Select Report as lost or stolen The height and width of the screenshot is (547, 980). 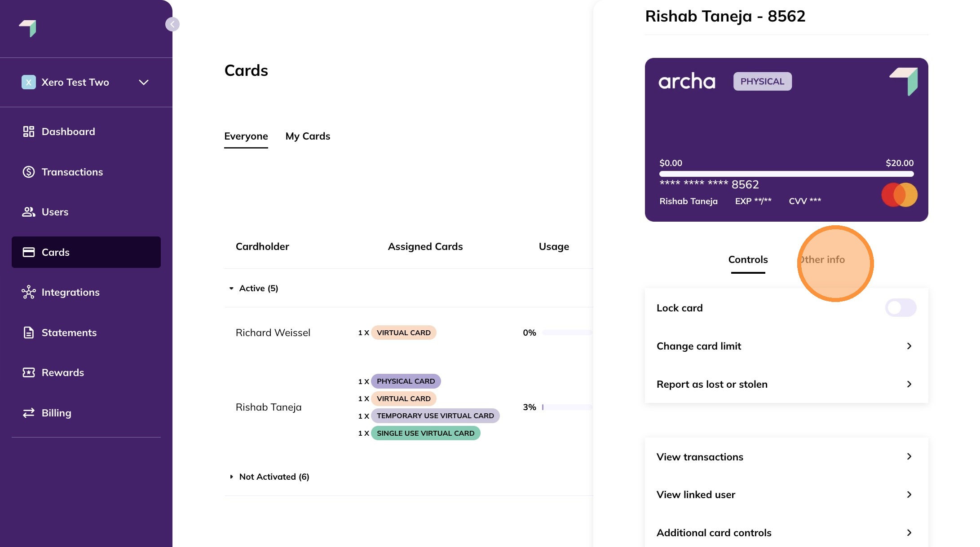pyautogui.click(x=786, y=384)
